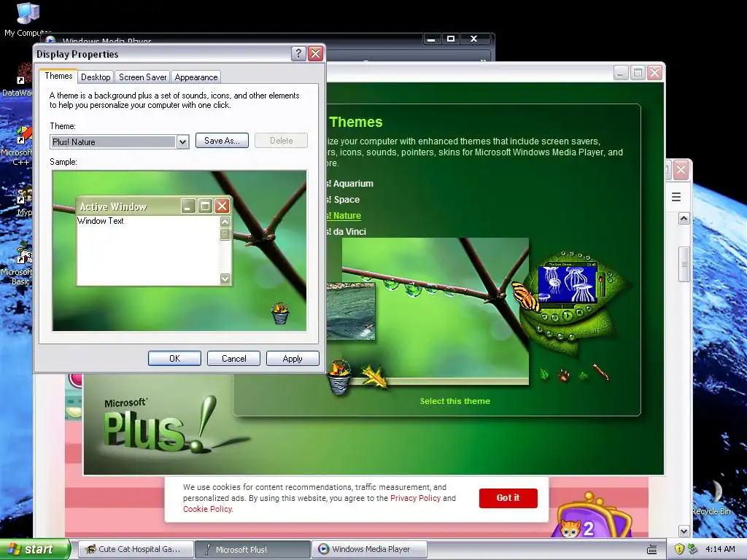Click the cat purse icon with number 2

point(593,516)
